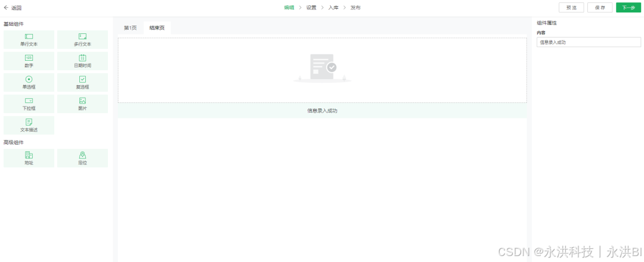Image resolution: width=644 pixels, height=262 pixels.
Task: Switch to the 结束页 tab
Action: tap(157, 28)
